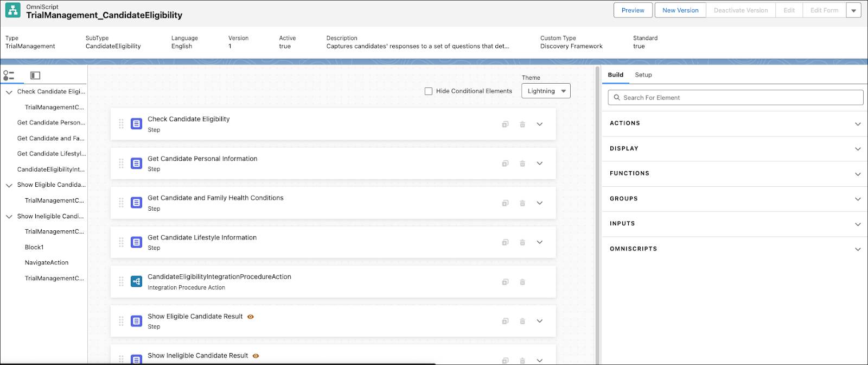
Task: Expand the INPUTS element section
Action: coord(858,224)
